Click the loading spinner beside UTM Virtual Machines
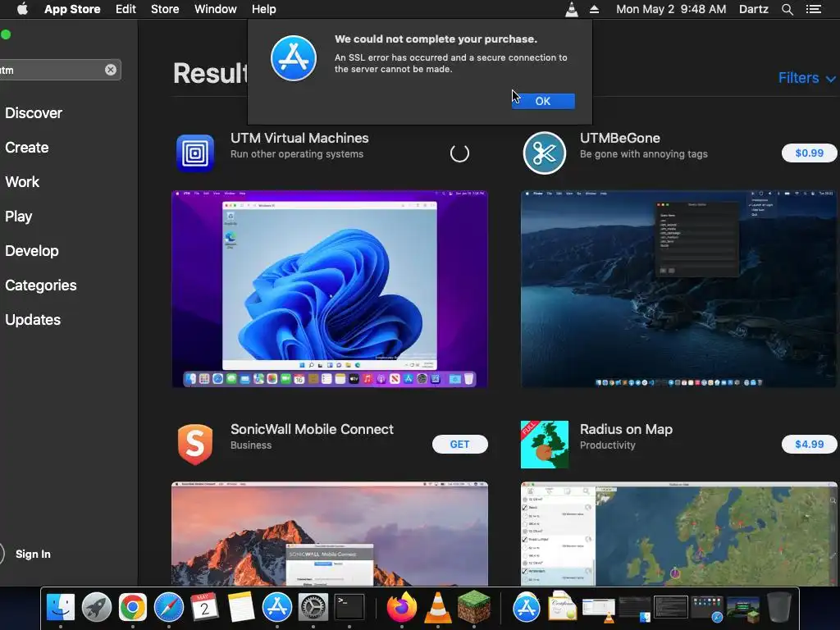Viewport: 840px width, 630px height. [459, 153]
